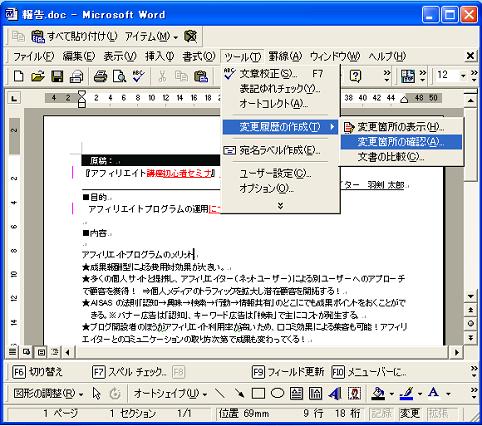Toggle 変更 track changes indicator in status bar
The height and width of the screenshot is (426, 482).
tap(409, 414)
